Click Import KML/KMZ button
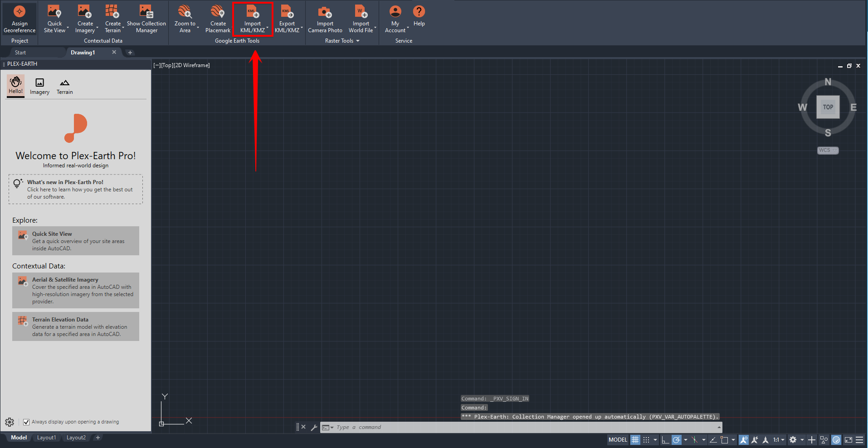The height and width of the screenshot is (448, 868). (x=253, y=19)
